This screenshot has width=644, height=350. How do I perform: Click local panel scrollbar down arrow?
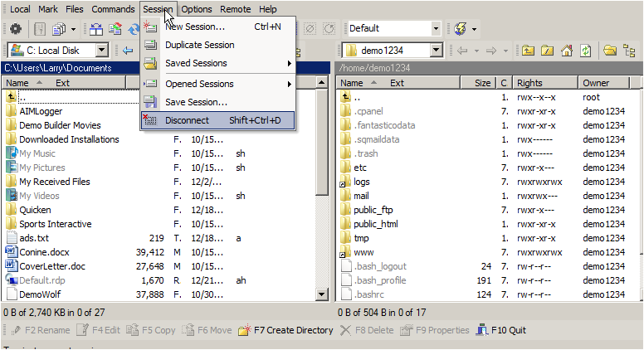tap(322, 294)
